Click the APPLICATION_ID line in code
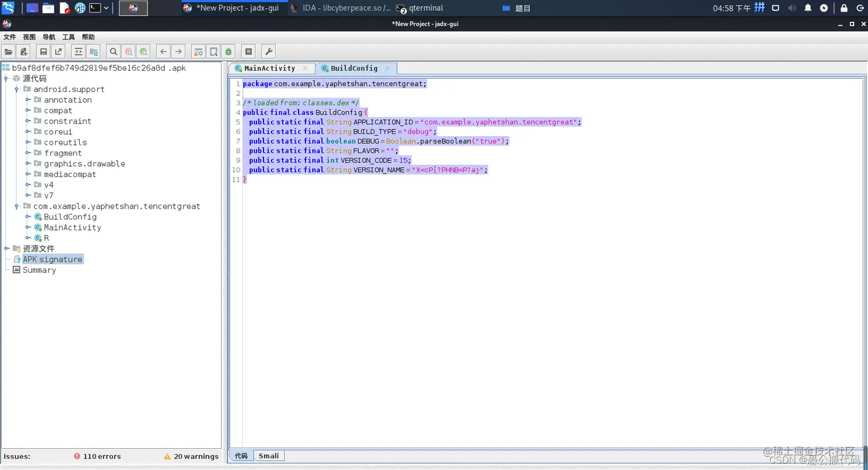The width and height of the screenshot is (868, 470). click(415, 122)
